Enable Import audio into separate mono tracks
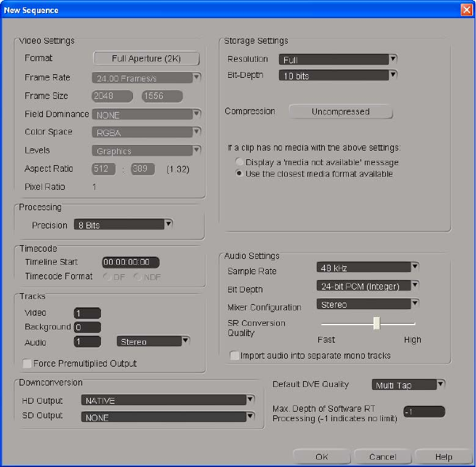This screenshot has height=467, width=476. point(234,356)
